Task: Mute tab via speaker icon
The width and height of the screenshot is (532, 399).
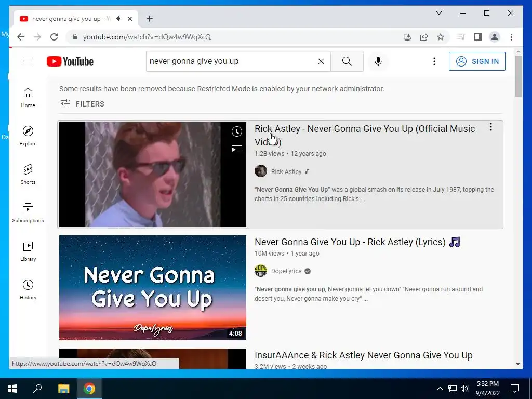Action: (119, 19)
